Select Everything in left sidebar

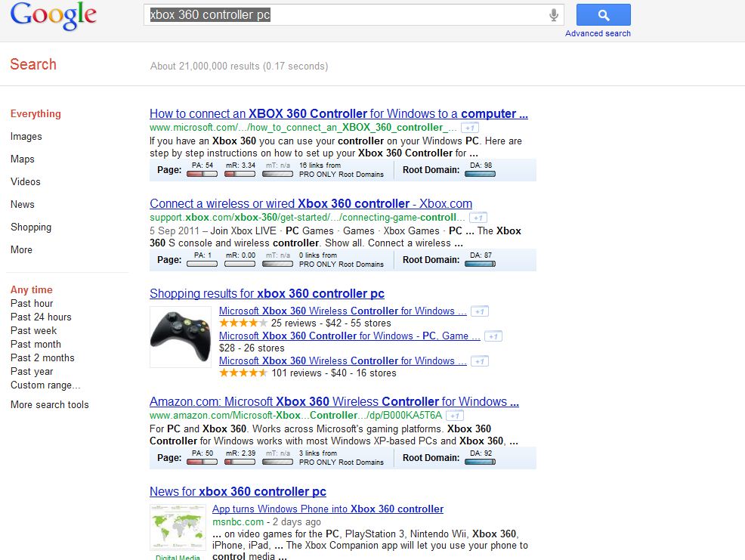click(x=36, y=113)
